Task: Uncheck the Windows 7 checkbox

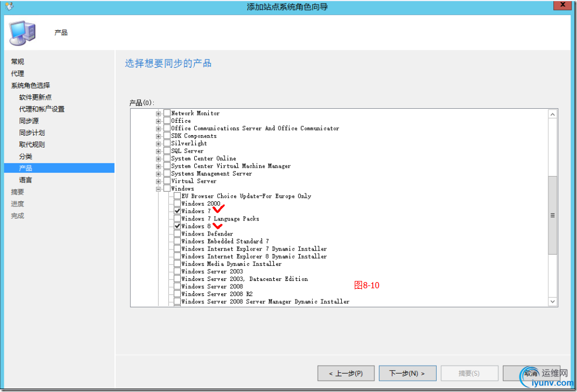Action: (x=177, y=211)
